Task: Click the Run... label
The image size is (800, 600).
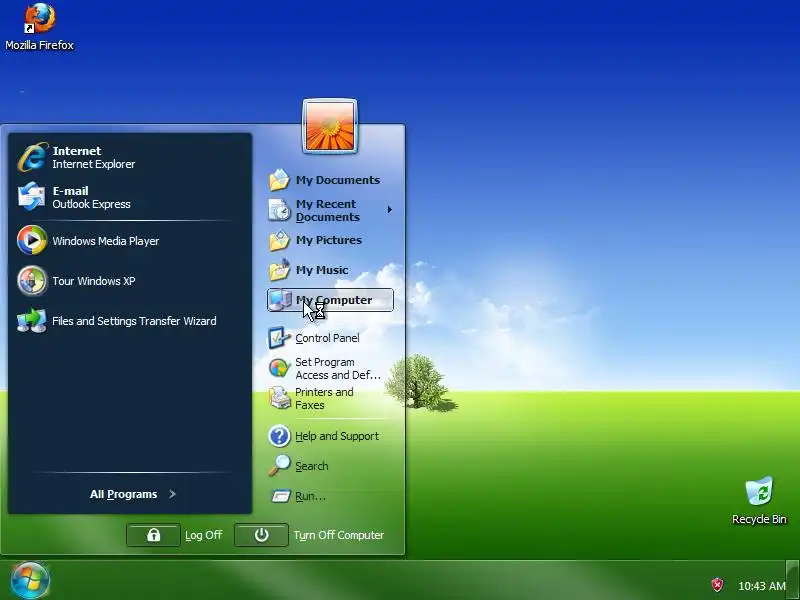Action: point(310,496)
